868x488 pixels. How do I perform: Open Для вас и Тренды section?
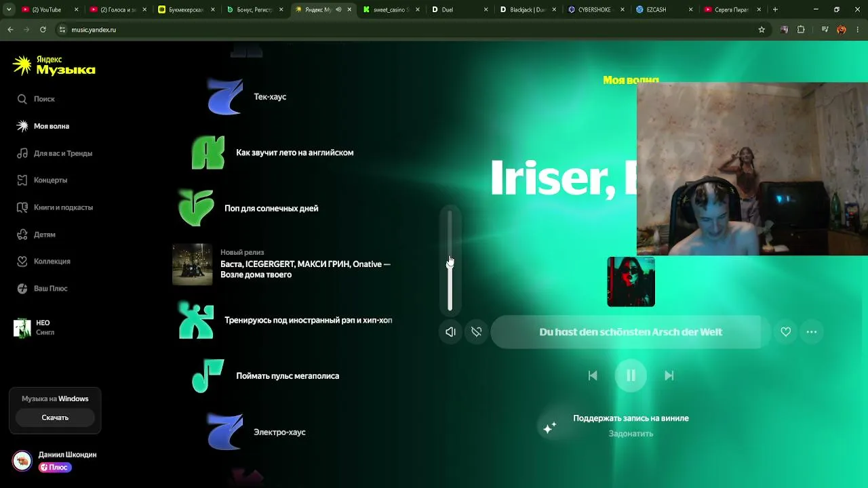(54, 153)
